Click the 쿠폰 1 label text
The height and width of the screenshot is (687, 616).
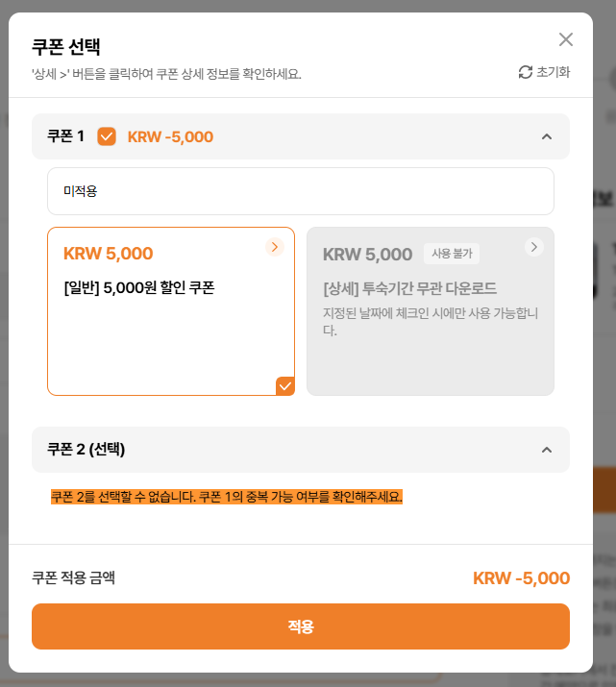coord(65,136)
